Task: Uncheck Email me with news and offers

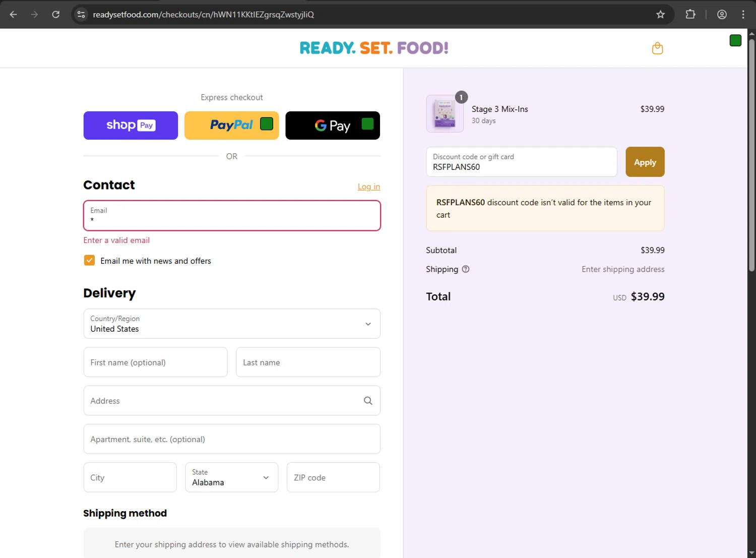Action: point(89,261)
